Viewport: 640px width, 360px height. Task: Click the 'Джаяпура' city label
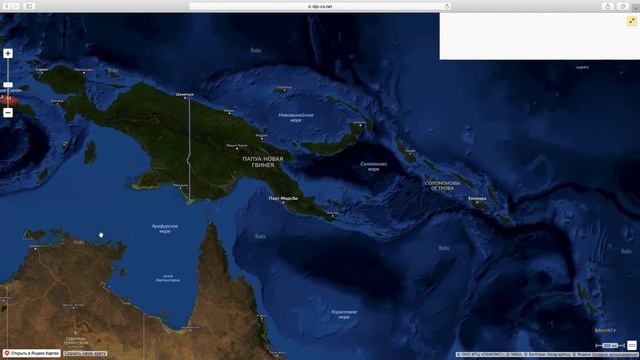coord(184,94)
